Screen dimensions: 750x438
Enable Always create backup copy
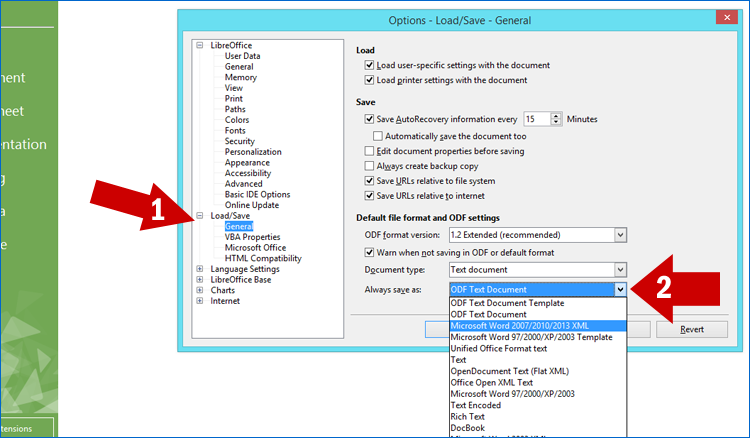click(370, 165)
